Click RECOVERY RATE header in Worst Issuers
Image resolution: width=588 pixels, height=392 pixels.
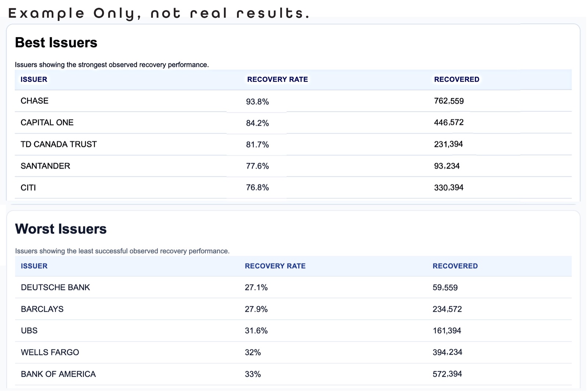[x=275, y=266]
